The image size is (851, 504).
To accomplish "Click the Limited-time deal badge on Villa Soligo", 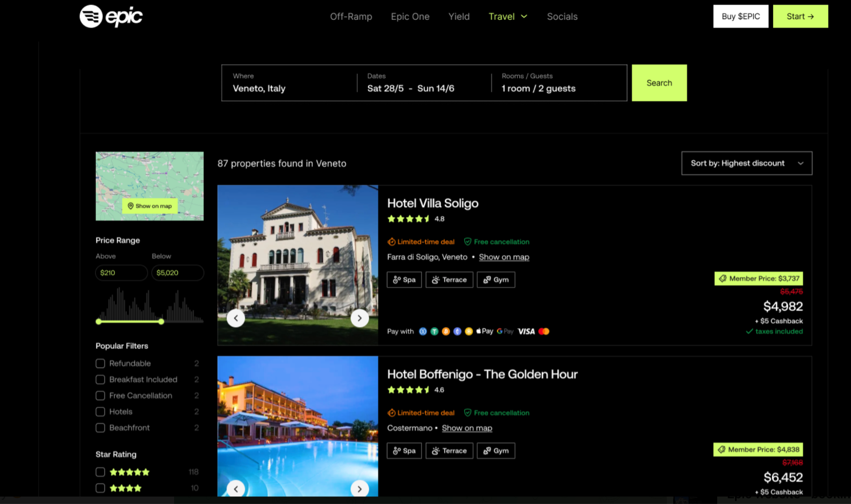I will tap(421, 242).
